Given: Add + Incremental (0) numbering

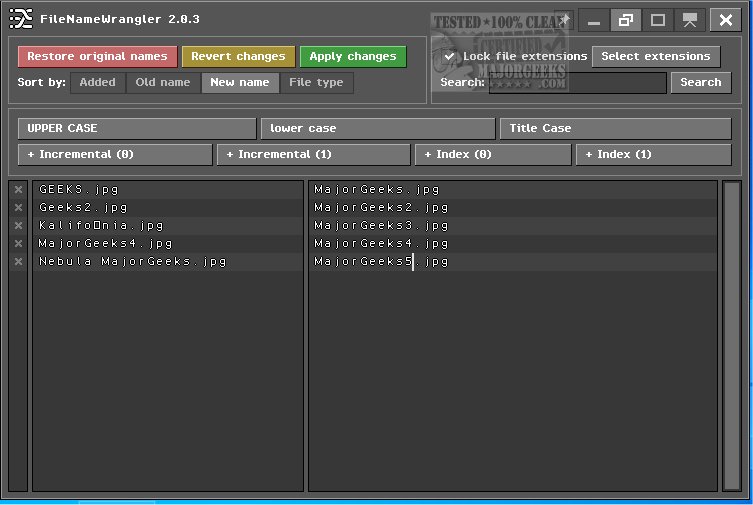Looking at the screenshot, I should pyautogui.click(x=115, y=155).
